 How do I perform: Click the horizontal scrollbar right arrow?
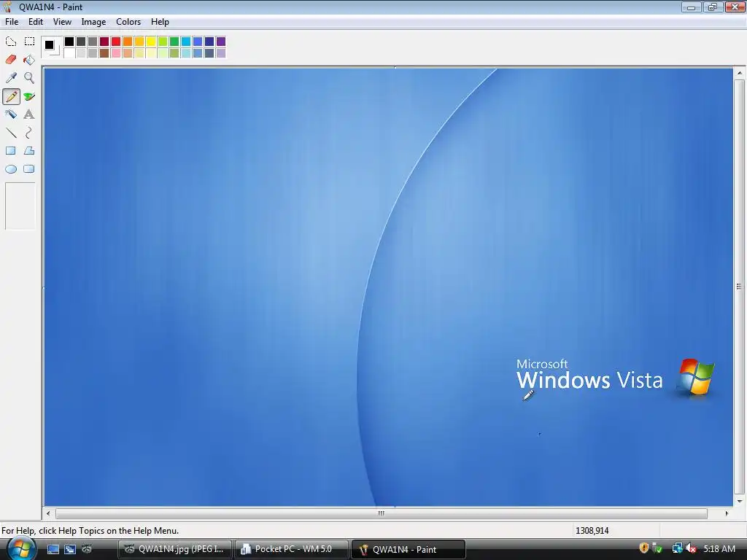click(x=727, y=513)
